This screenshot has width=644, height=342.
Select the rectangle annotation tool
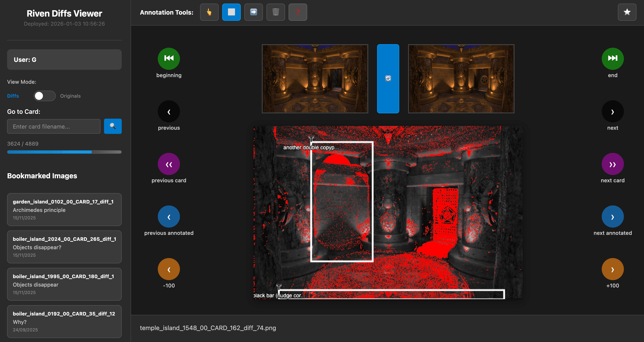pyautogui.click(x=231, y=12)
